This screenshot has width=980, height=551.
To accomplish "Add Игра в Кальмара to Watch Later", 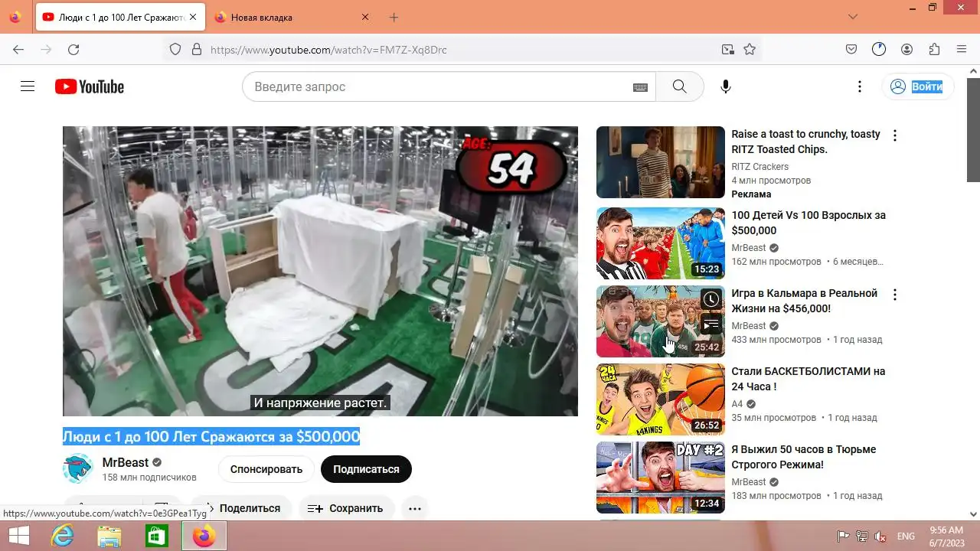I will (711, 299).
